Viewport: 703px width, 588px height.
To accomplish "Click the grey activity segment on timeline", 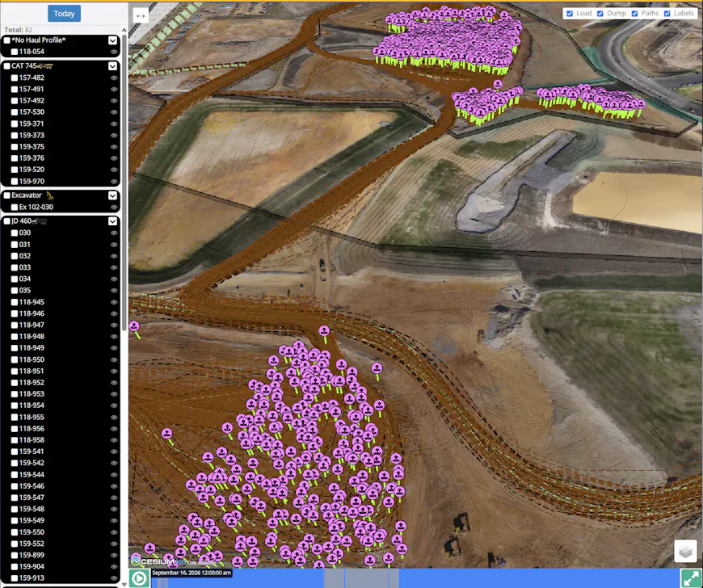I will click(361, 578).
